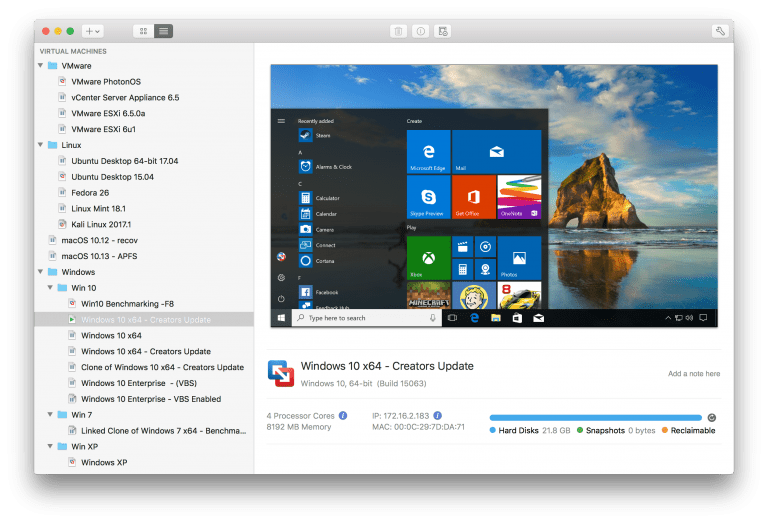768x523 pixels.
Task: Select vCenter Server Appliance 6.5
Action: [144, 97]
